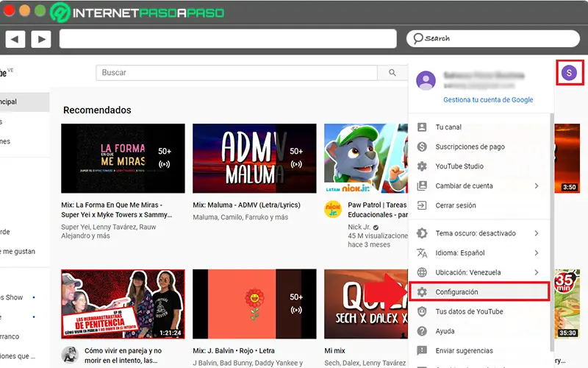This screenshot has width=588, height=368.
Task: Click the Enviar sugerencias feedback icon
Action: [x=422, y=350]
